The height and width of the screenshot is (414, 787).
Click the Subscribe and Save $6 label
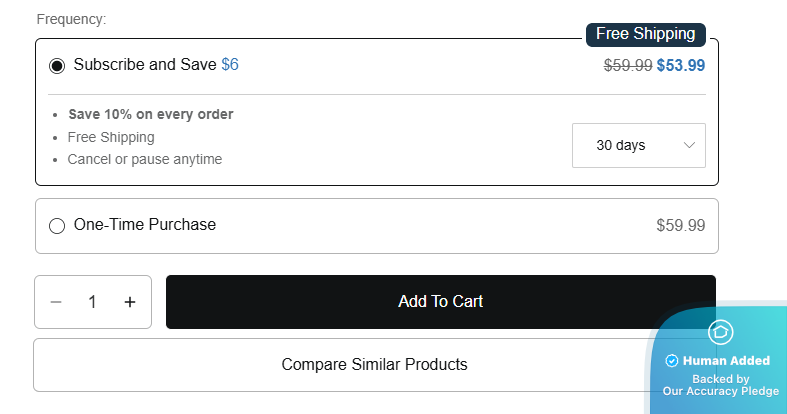click(156, 64)
